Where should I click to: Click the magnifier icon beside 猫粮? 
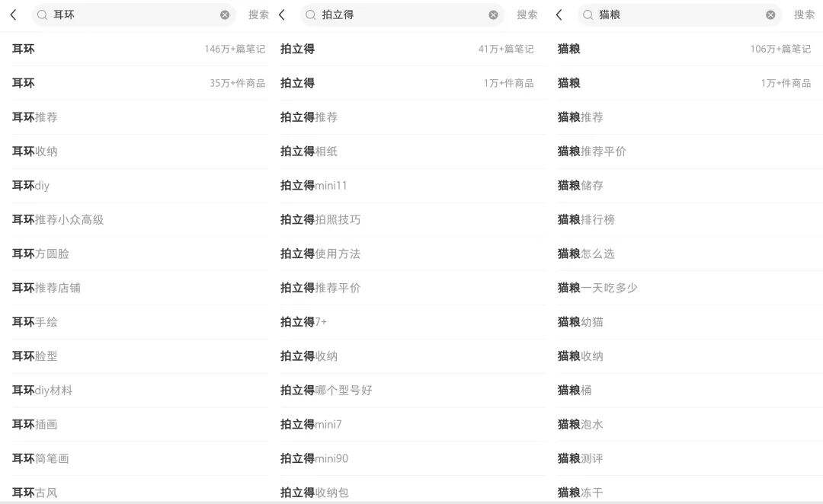point(588,15)
